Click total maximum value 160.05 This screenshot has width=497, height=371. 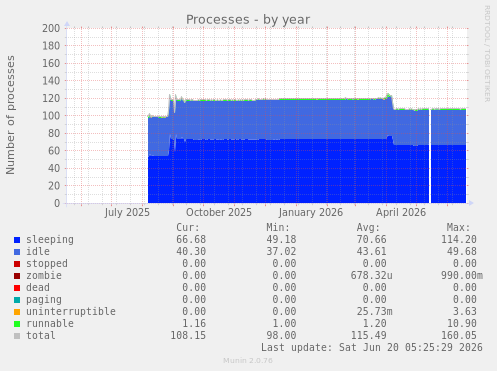point(459,335)
